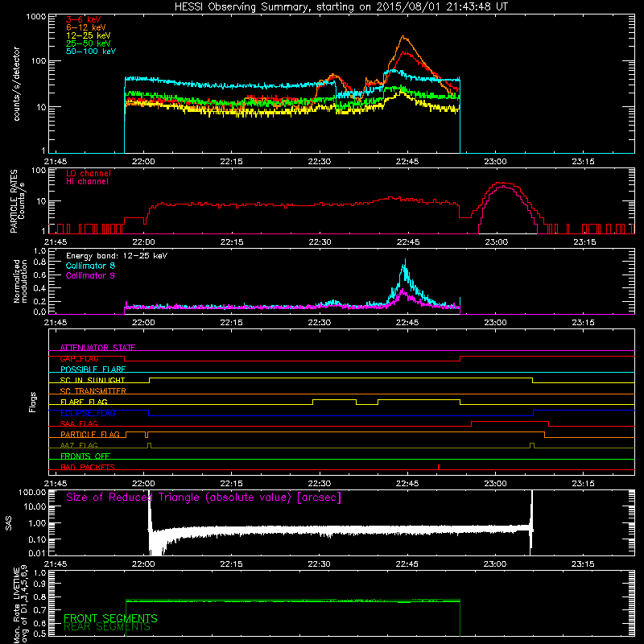Click the 'FRONTS_OFF' flag label
This screenshot has width=644, height=644.
pyautogui.click(x=85, y=456)
